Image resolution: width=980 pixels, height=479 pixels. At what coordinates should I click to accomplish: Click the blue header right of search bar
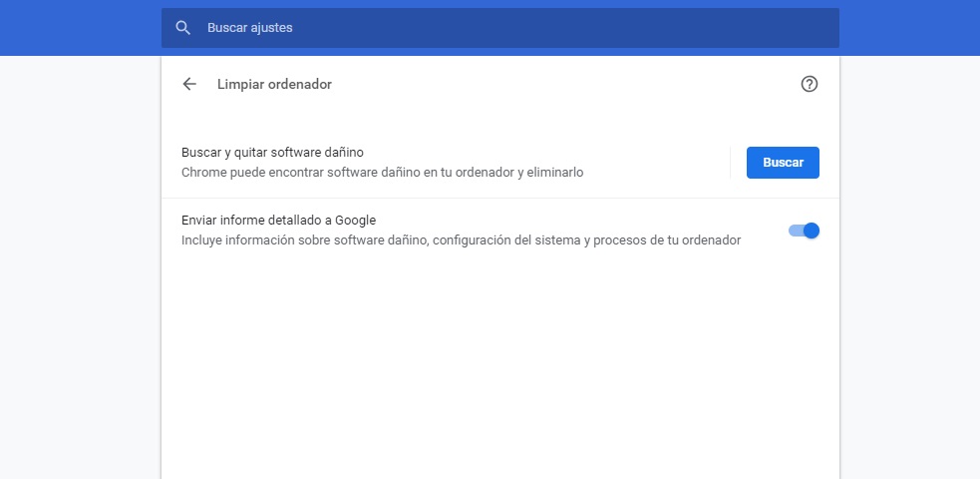tap(907, 28)
